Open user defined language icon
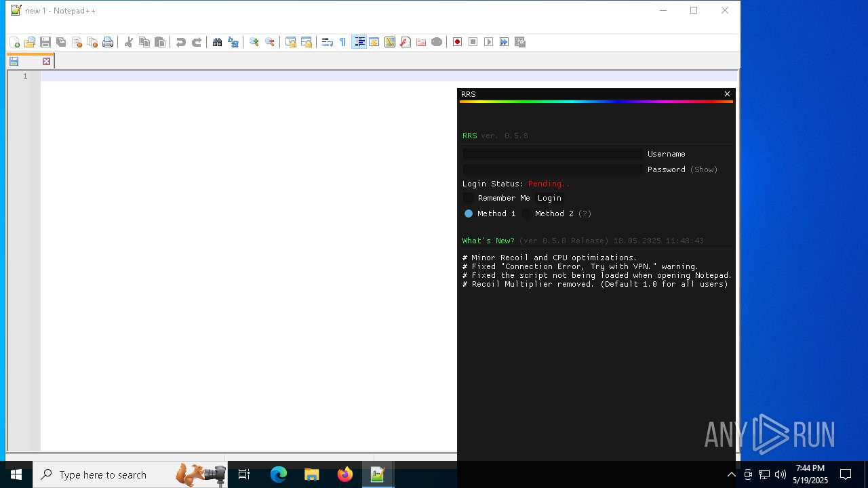868x488 pixels. click(374, 42)
